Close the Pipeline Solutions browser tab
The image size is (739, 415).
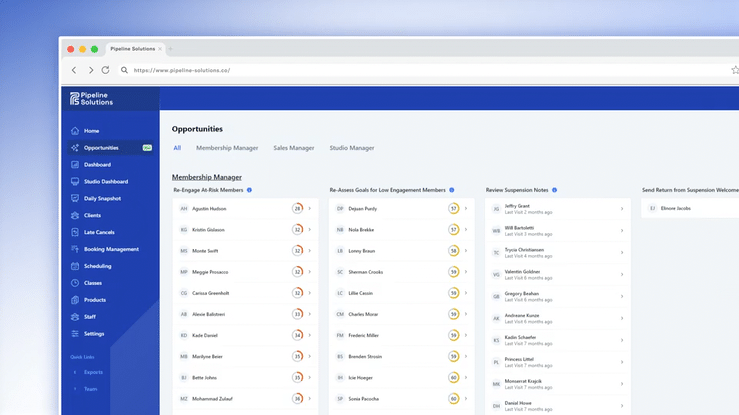pyautogui.click(x=160, y=49)
